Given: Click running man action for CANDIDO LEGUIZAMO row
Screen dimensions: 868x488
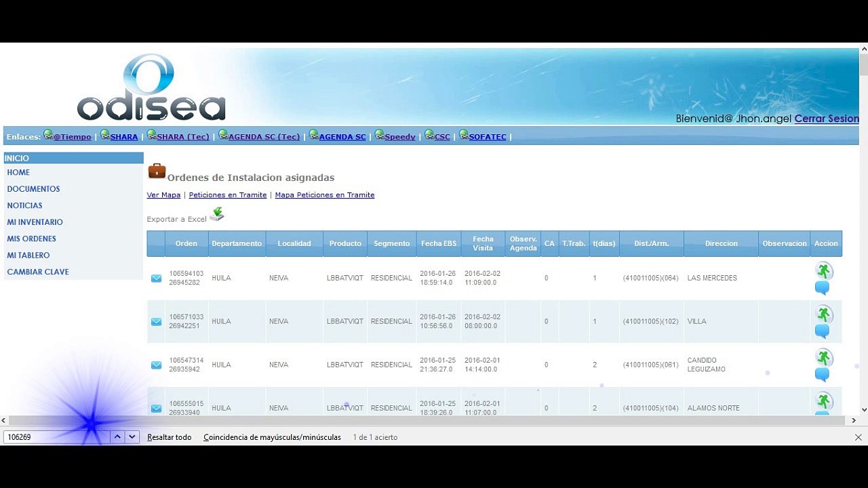Looking at the screenshot, I should pos(824,358).
